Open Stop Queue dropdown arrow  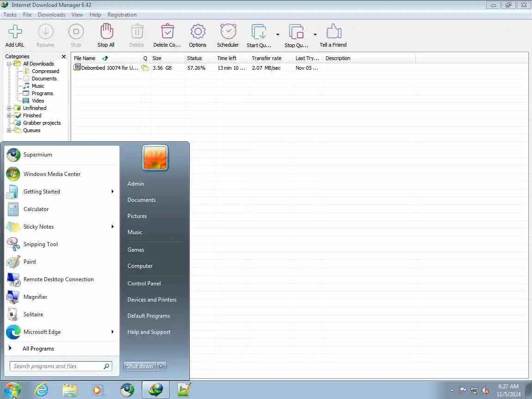(x=315, y=35)
